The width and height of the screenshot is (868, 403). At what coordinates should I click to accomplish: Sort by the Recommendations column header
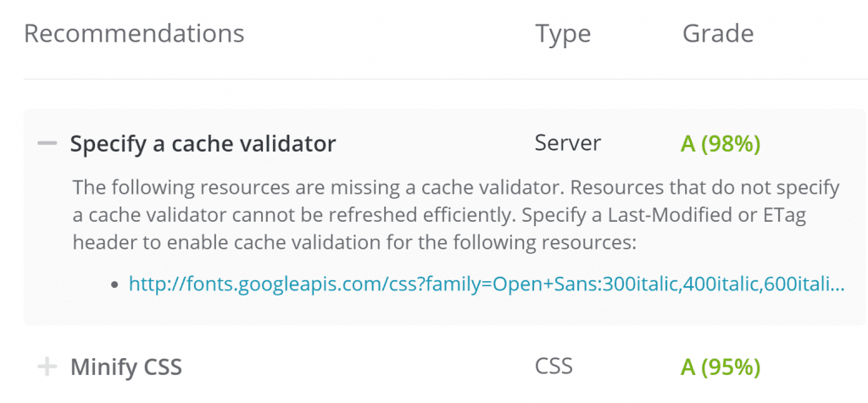(134, 34)
